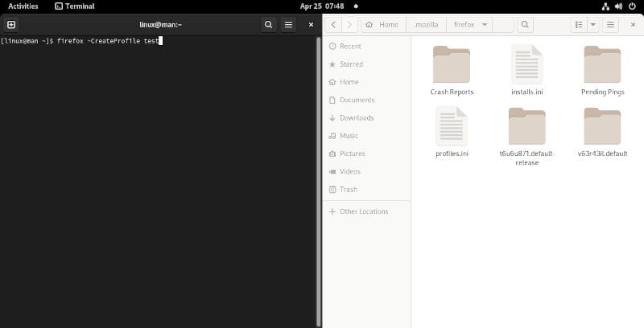644x328 pixels.
Task: Close the Files window
Action: point(633,25)
